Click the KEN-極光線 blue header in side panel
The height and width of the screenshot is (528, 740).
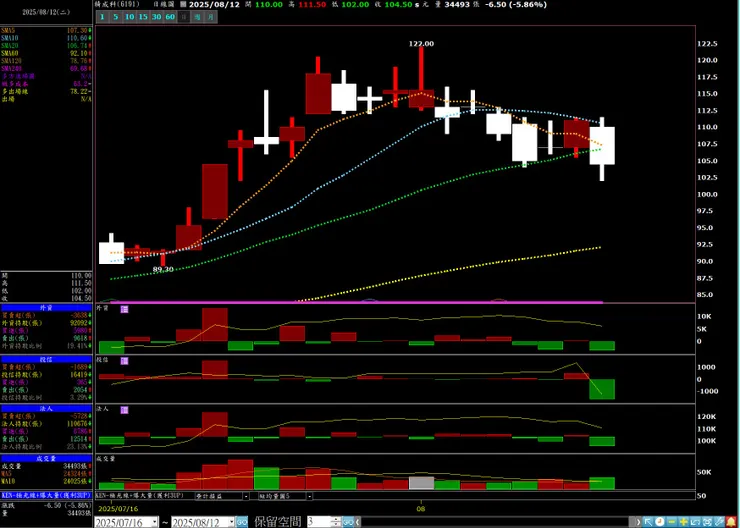tap(46, 496)
